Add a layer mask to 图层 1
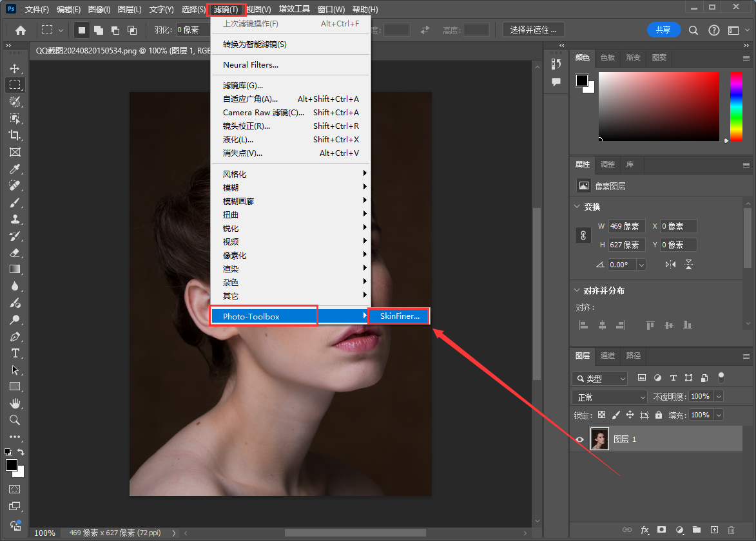 click(662, 530)
